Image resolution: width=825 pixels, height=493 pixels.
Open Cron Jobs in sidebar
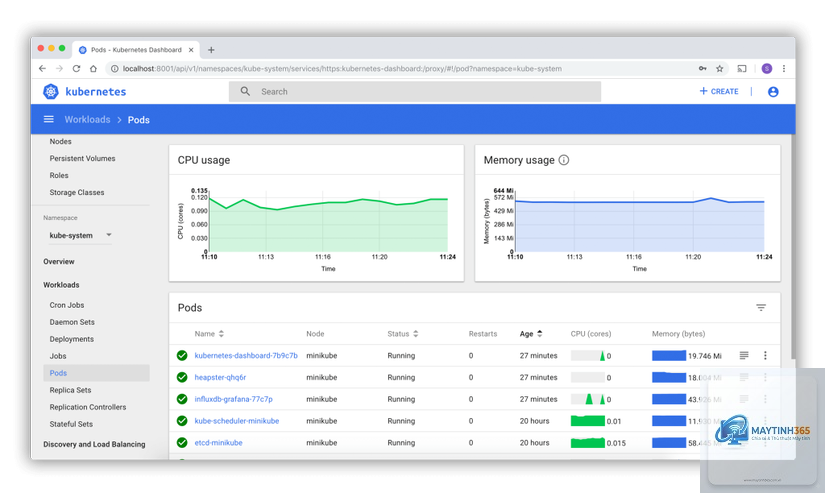point(67,305)
